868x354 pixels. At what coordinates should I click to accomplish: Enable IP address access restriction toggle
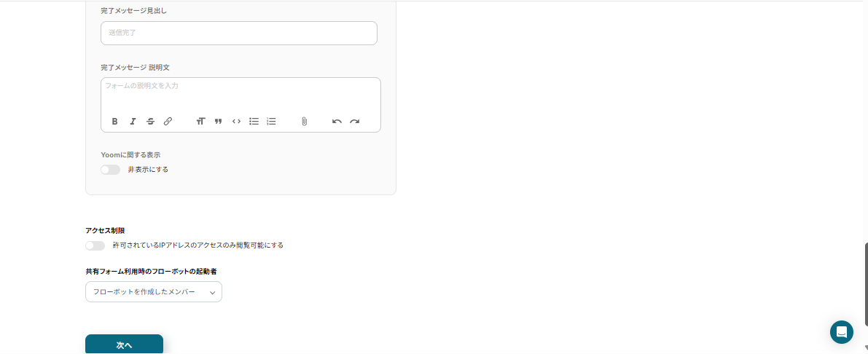[95, 245]
